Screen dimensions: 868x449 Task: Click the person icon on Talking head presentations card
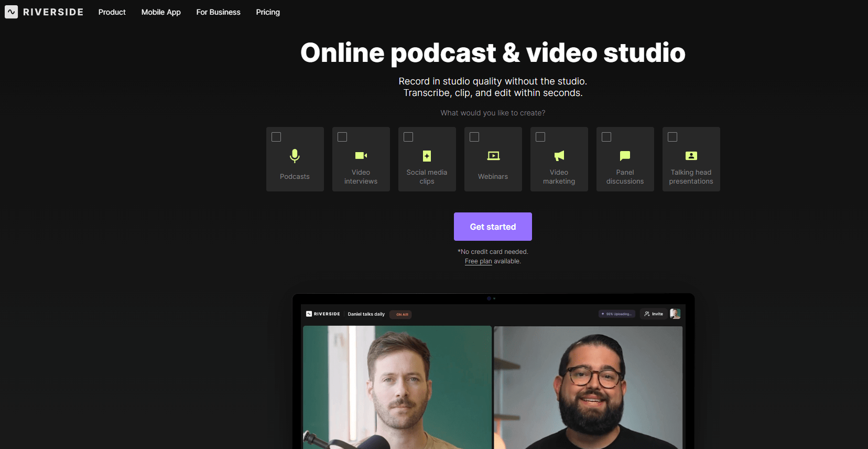coord(691,156)
